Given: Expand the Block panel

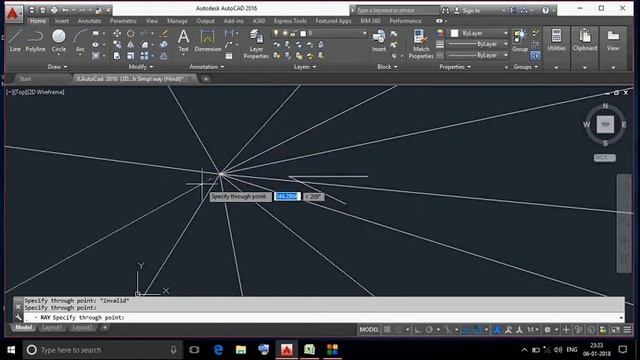Looking at the screenshot, I should coord(387,67).
